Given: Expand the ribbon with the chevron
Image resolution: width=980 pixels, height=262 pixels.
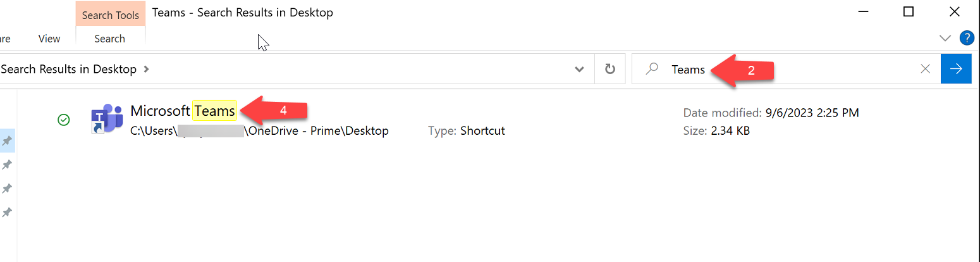Looking at the screenshot, I should (945, 38).
